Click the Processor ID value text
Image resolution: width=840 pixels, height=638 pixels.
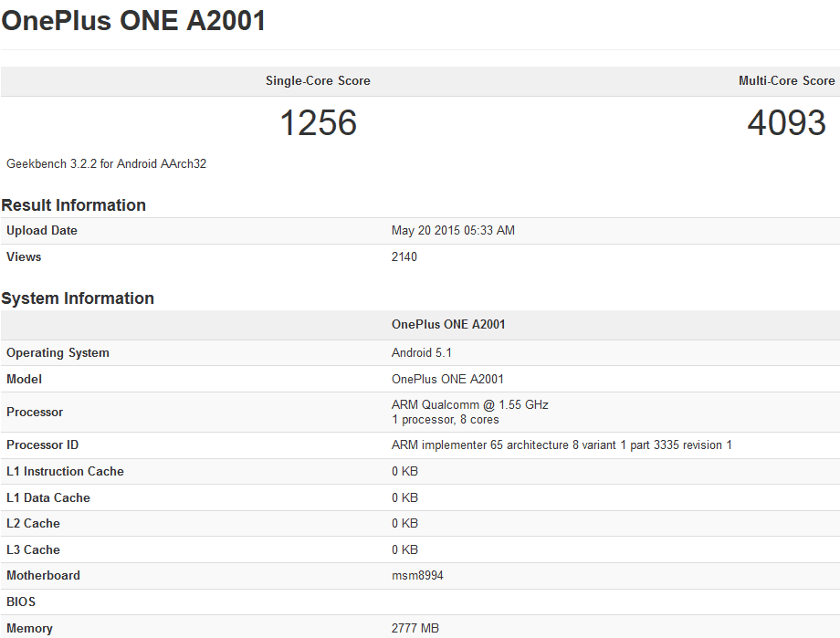coord(562,445)
